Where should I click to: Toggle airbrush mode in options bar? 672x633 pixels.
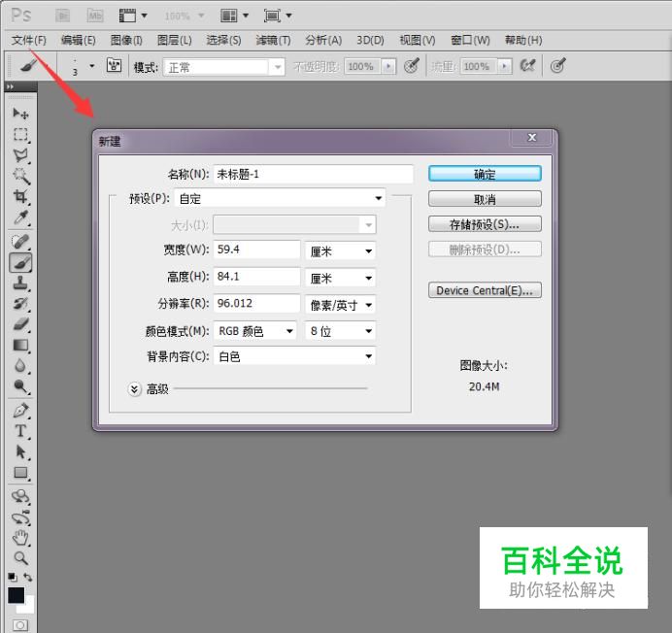pyautogui.click(x=527, y=66)
